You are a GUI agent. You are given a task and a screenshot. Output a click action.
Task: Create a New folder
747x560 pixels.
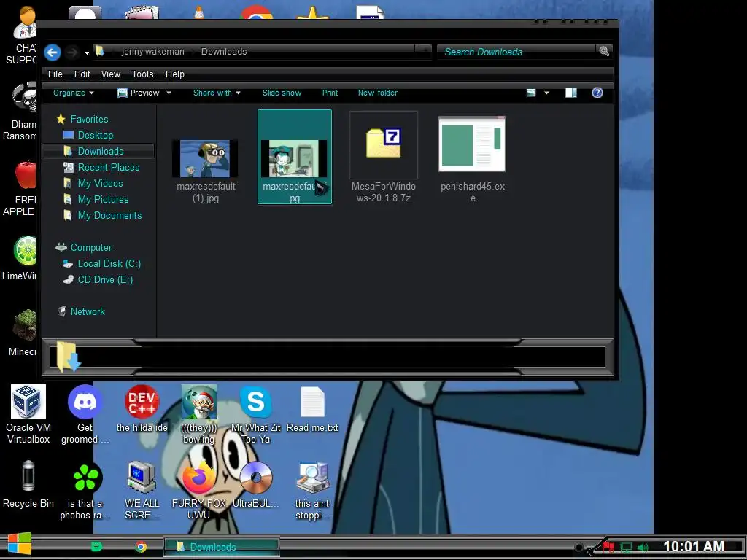(x=378, y=93)
